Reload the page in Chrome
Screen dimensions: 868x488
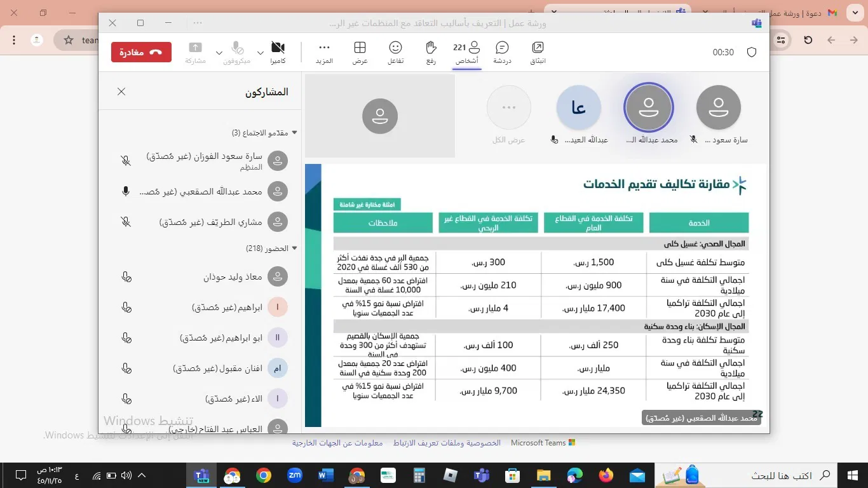click(808, 40)
